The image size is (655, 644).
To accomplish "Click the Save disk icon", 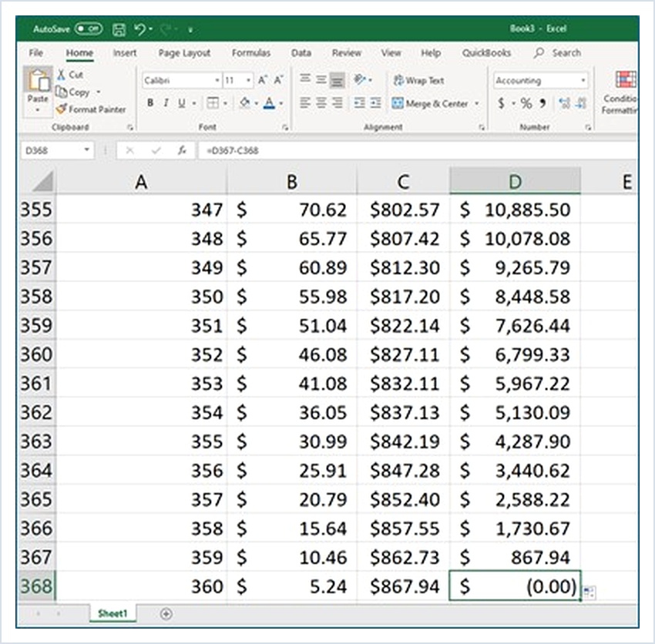I will point(119,29).
